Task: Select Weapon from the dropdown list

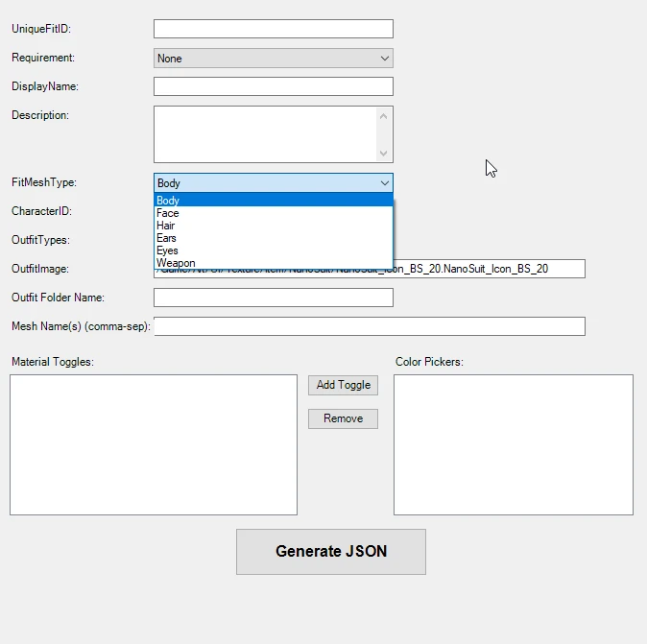Action: [x=273, y=263]
